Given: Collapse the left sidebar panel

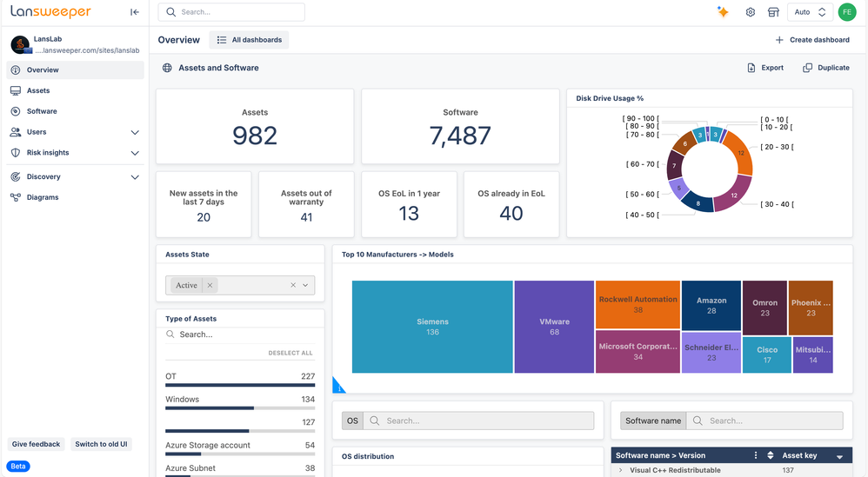Looking at the screenshot, I should click(134, 12).
